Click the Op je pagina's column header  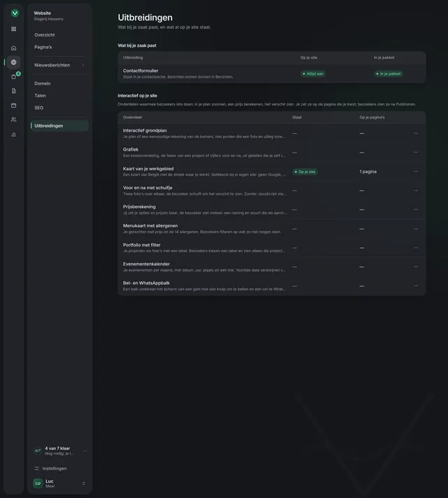[372, 118]
